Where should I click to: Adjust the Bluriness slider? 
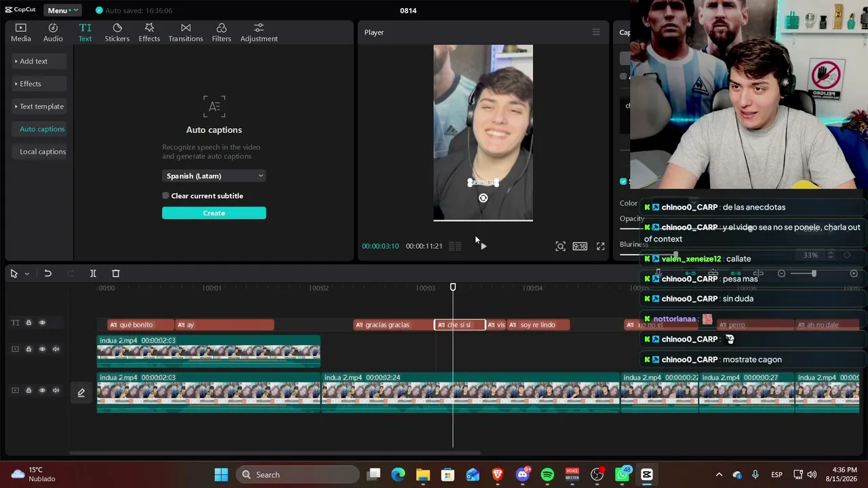tap(675, 255)
